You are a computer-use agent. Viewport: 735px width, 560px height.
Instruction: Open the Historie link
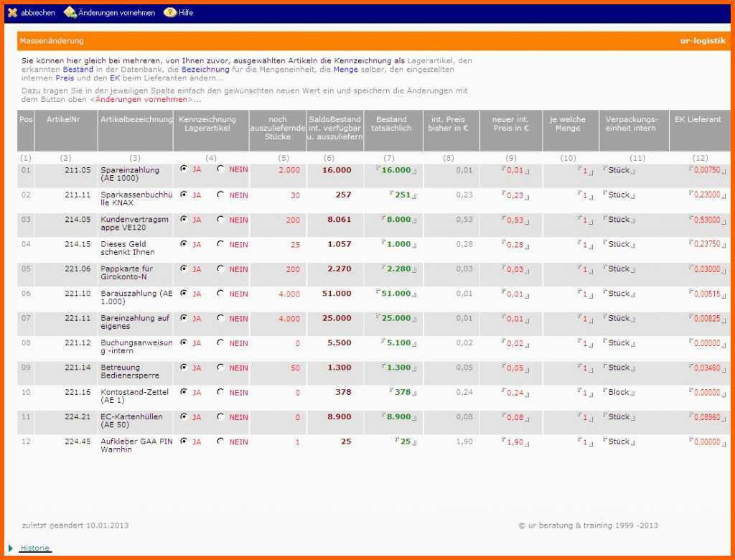[x=35, y=548]
